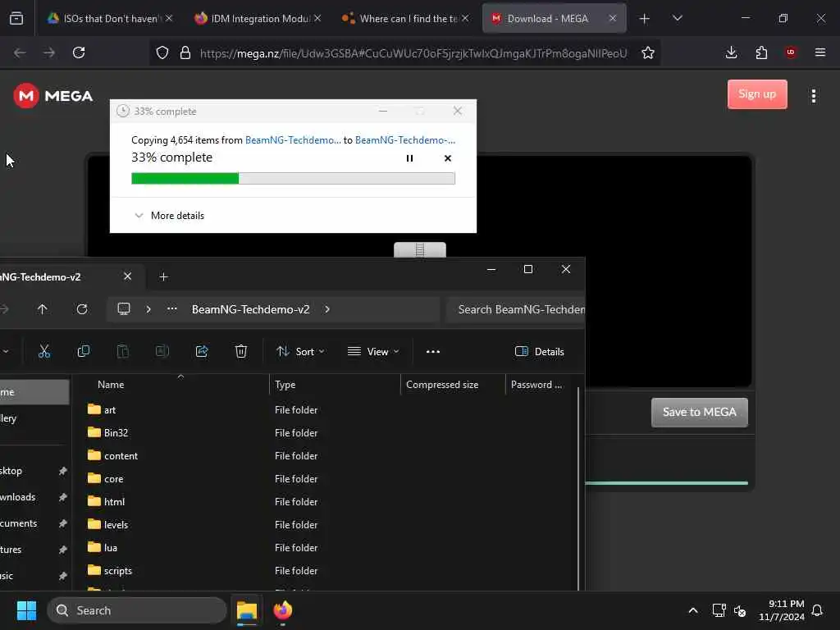This screenshot has width=840, height=630.
Task: Click the green copy progress bar
Action: point(293,178)
